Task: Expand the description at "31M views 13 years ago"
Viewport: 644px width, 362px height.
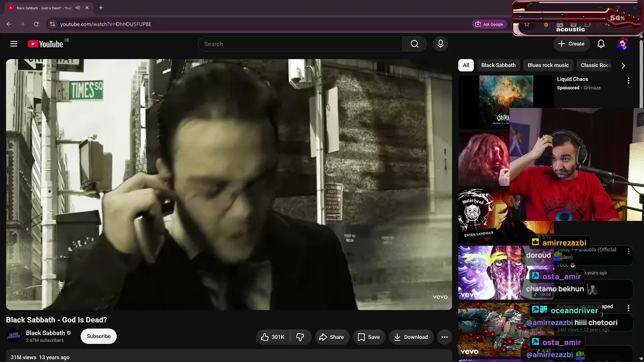Action: pyautogui.click(x=40, y=357)
